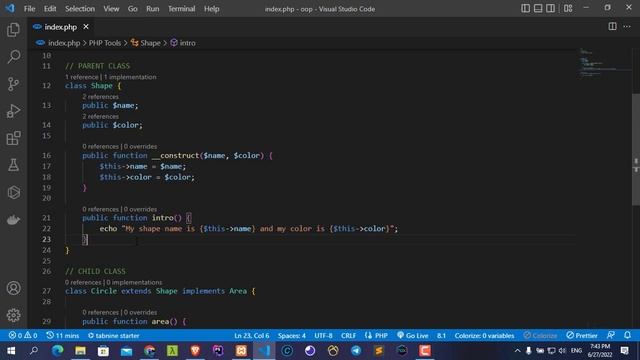The width and height of the screenshot is (640, 360).
Task: Open File Explorer from taskbar
Action: pyautogui.click(x=80, y=351)
